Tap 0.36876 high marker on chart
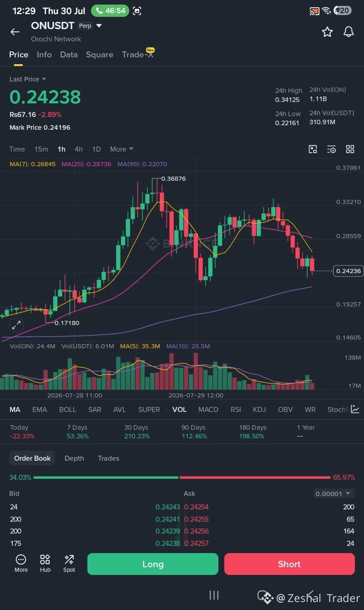Viewport: 364px width, 610px height. click(x=173, y=179)
